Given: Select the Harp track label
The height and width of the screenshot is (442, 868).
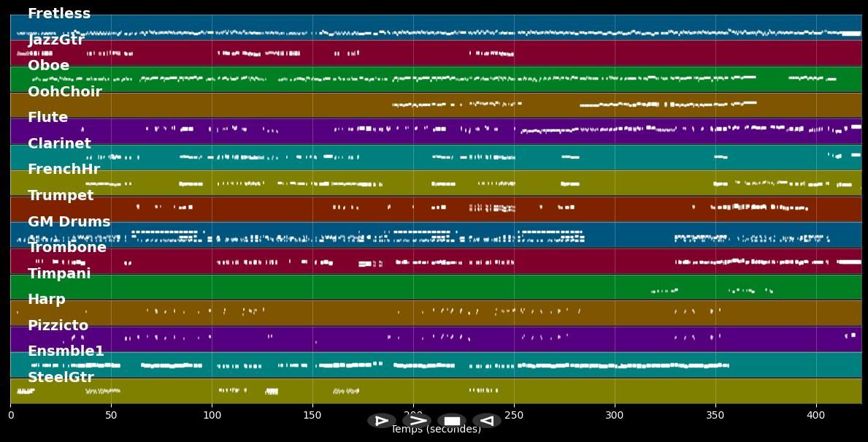Looking at the screenshot, I should pos(47,300).
